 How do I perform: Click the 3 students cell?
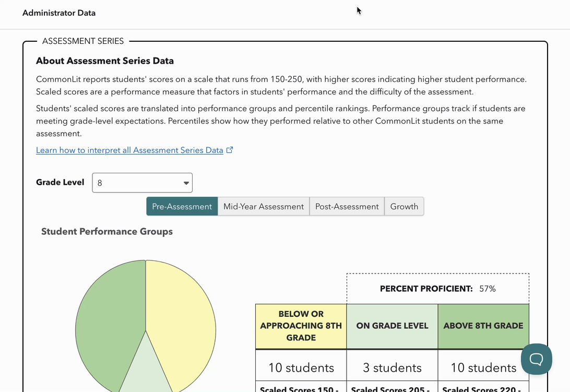[392, 367]
